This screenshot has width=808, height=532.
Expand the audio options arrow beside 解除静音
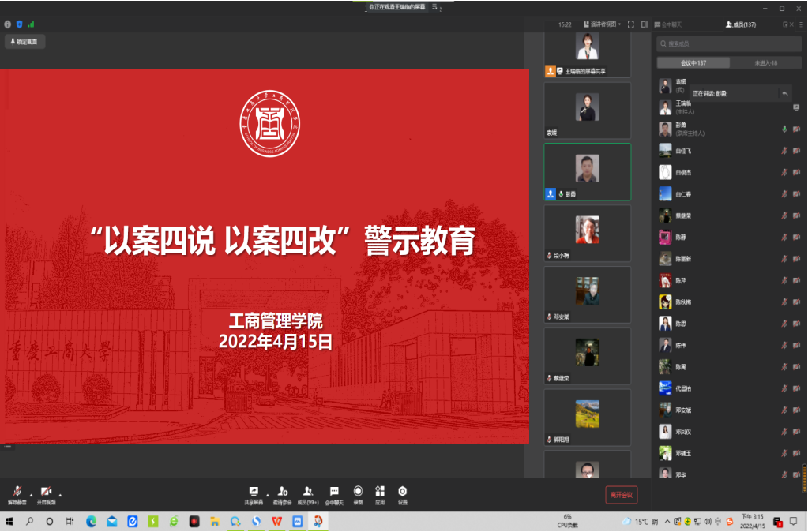coord(31,494)
